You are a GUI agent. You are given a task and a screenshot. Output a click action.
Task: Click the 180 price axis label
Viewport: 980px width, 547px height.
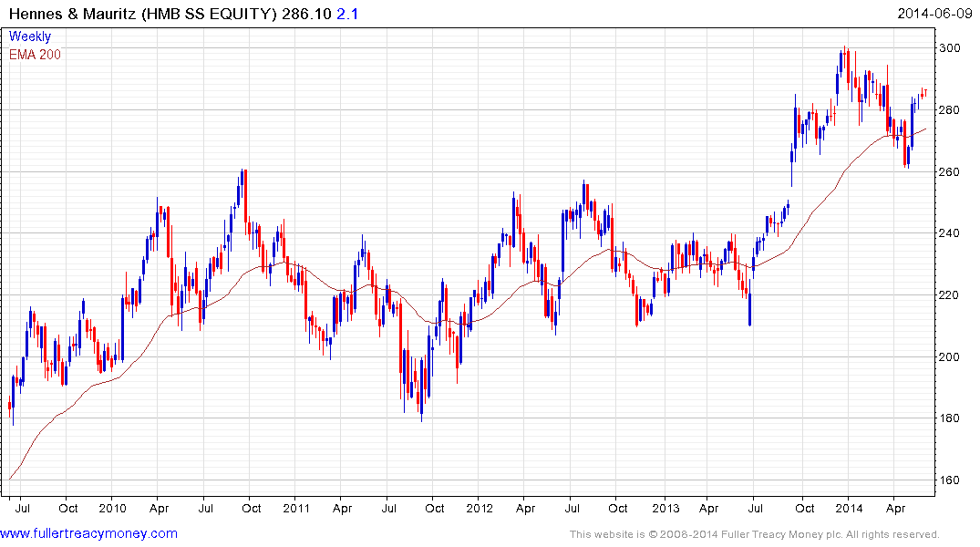point(950,418)
